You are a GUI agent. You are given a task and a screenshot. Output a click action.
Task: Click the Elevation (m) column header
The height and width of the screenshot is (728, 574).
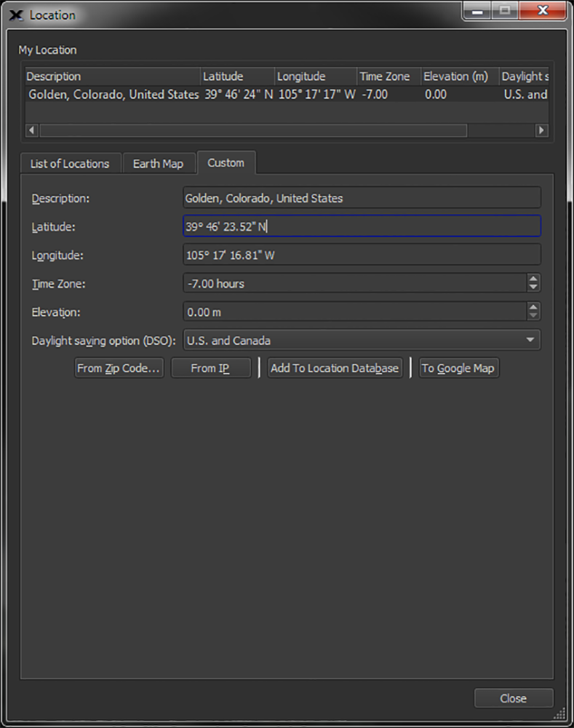[460, 76]
